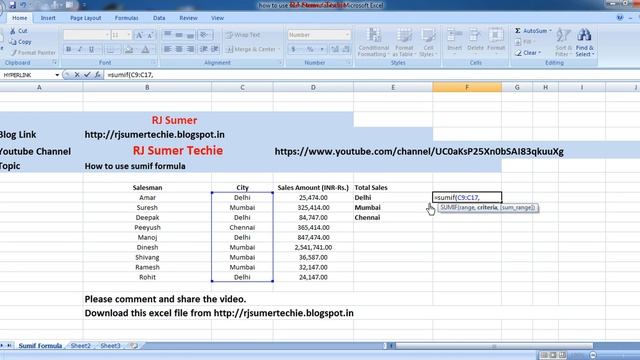Switch to the Formulas tab
Viewport: 640px width, 360px height.
tap(126, 18)
